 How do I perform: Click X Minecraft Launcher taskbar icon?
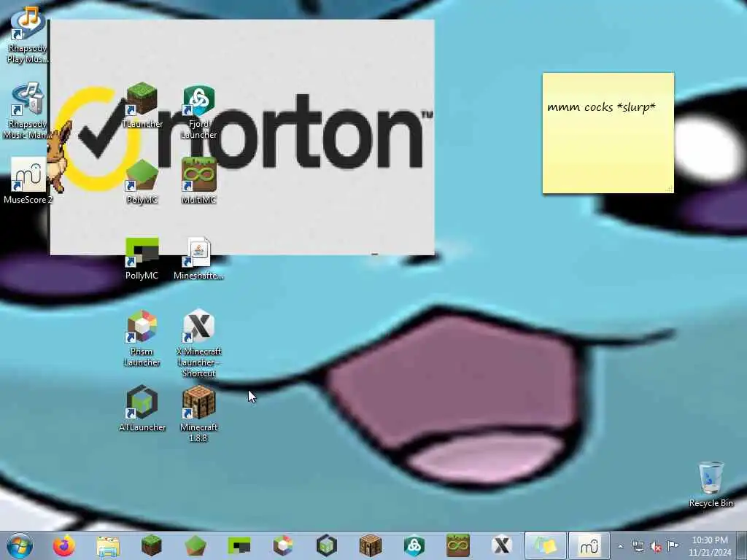502,545
